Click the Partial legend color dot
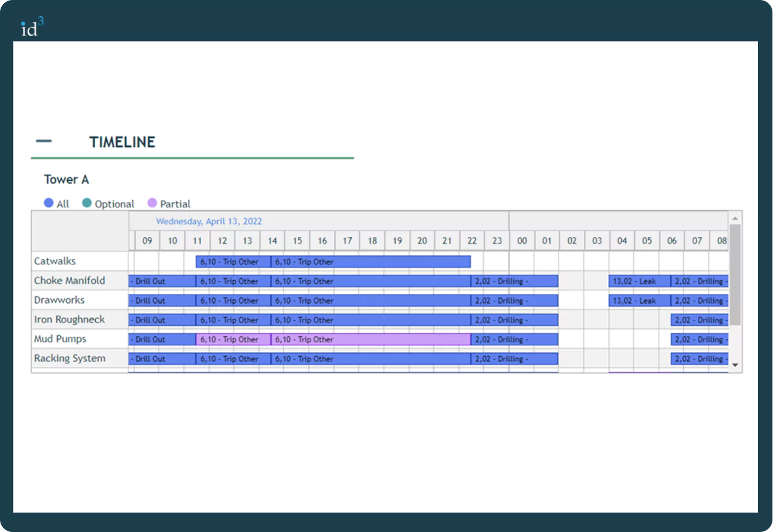 pos(152,203)
